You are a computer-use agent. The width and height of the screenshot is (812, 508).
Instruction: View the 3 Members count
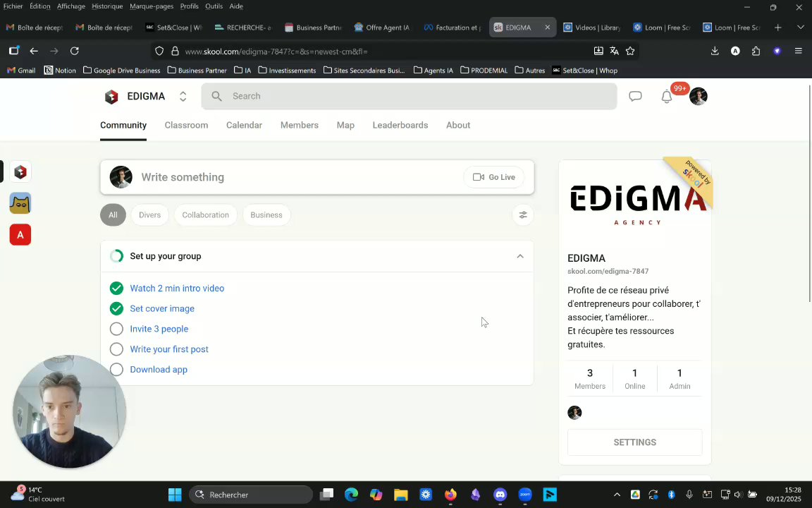pyautogui.click(x=590, y=379)
